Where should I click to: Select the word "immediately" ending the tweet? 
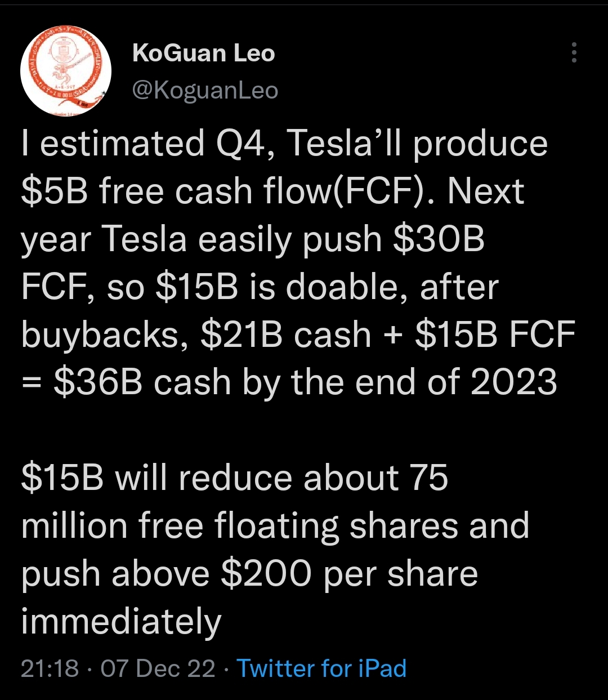[x=121, y=622]
